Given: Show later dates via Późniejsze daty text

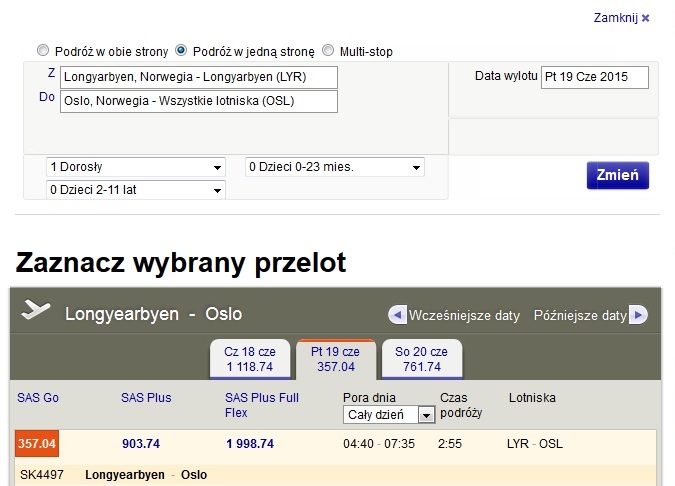Looking at the screenshot, I should [580, 316].
